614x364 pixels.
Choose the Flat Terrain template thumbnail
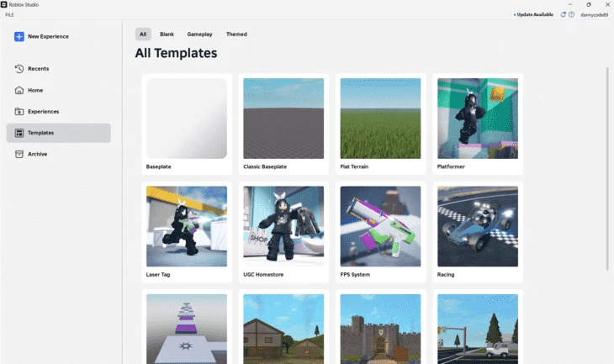pos(381,119)
